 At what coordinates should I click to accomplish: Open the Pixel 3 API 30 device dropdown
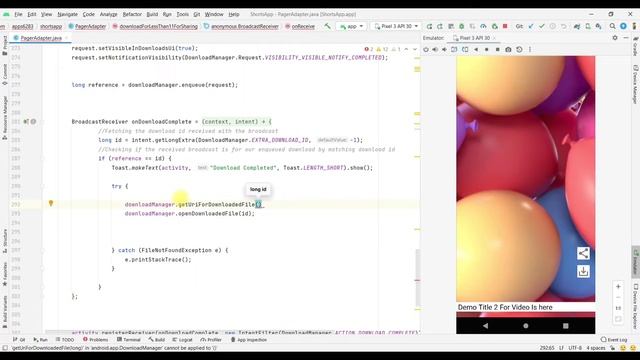coord(396,26)
